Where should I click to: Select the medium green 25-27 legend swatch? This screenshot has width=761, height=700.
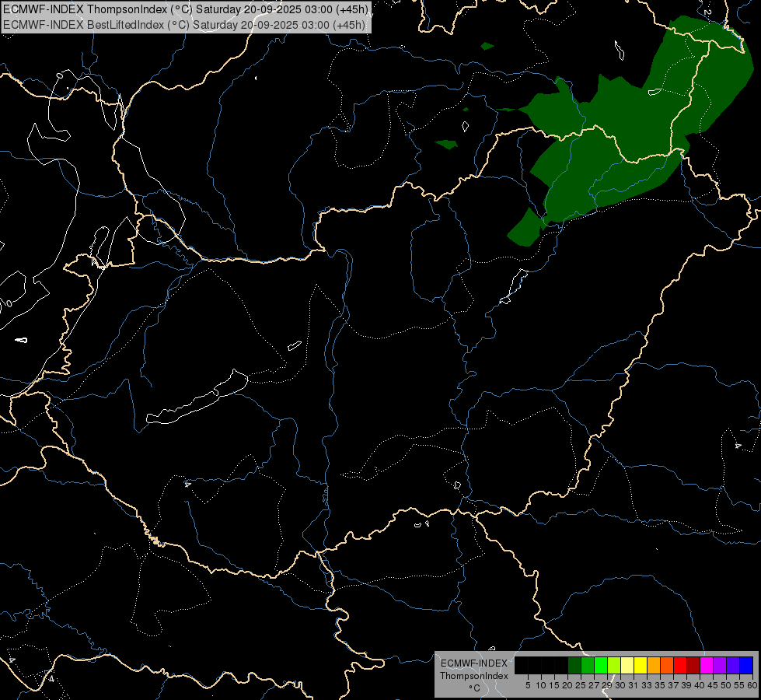point(587,665)
